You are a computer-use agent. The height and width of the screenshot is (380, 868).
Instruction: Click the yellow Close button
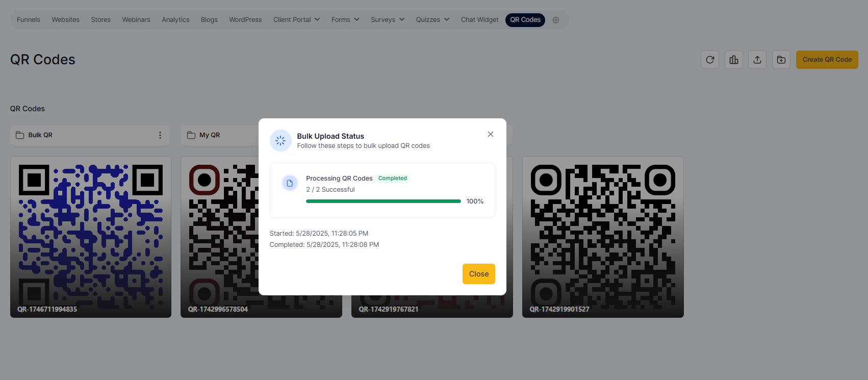[479, 274]
